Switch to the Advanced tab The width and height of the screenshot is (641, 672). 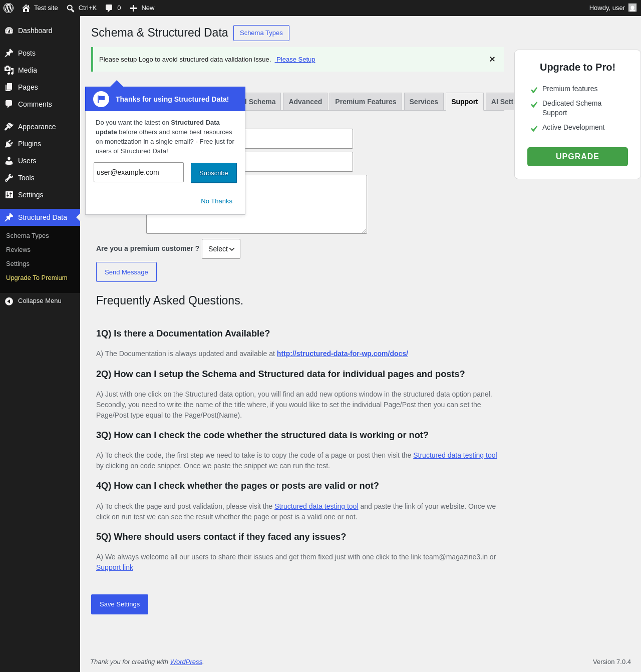coord(305,102)
